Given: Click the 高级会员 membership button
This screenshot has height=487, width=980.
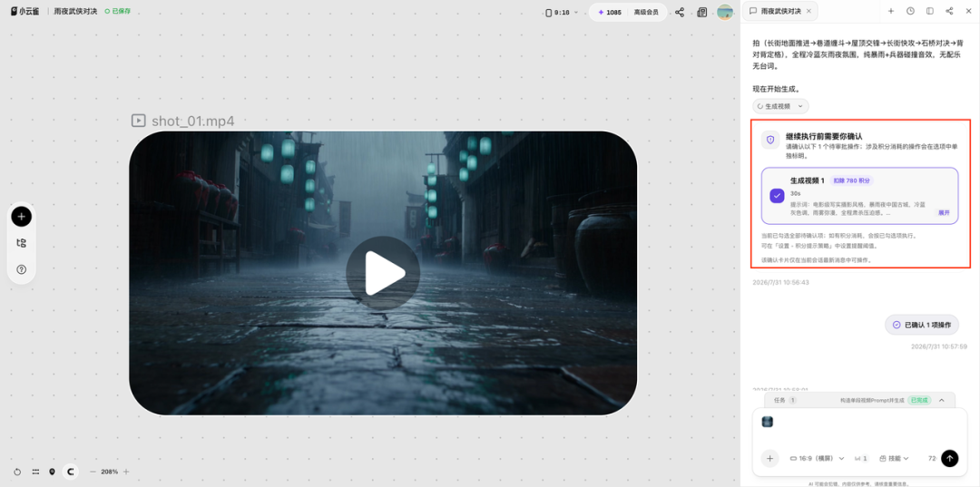Looking at the screenshot, I should [x=646, y=12].
